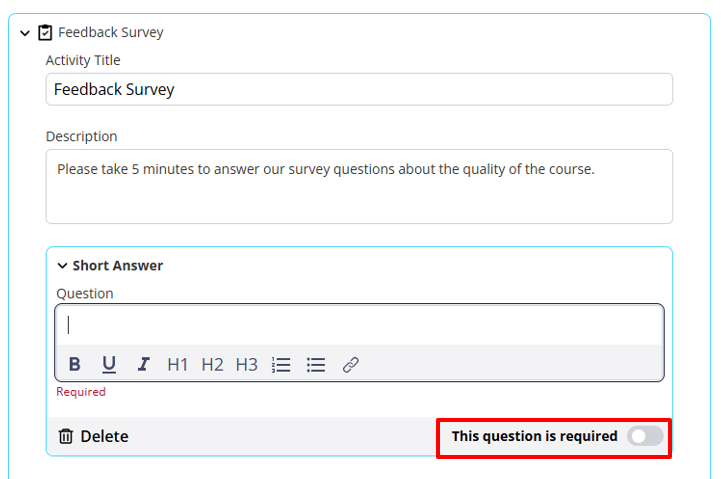Set Heading 1 style with H1
This screenshot has height=479, width=721.
click(177, 365)
